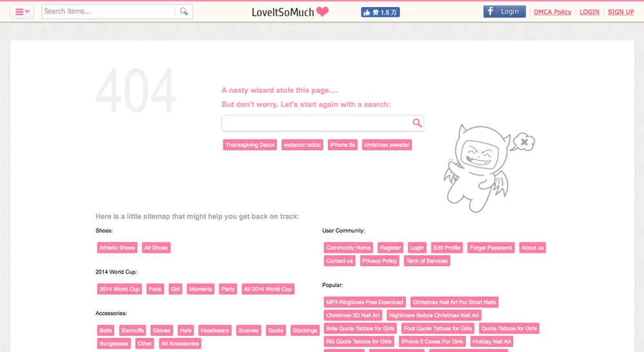644x352 pixels.
Task: Open the Athletic Shoes category
Action: tap(117, 248)
